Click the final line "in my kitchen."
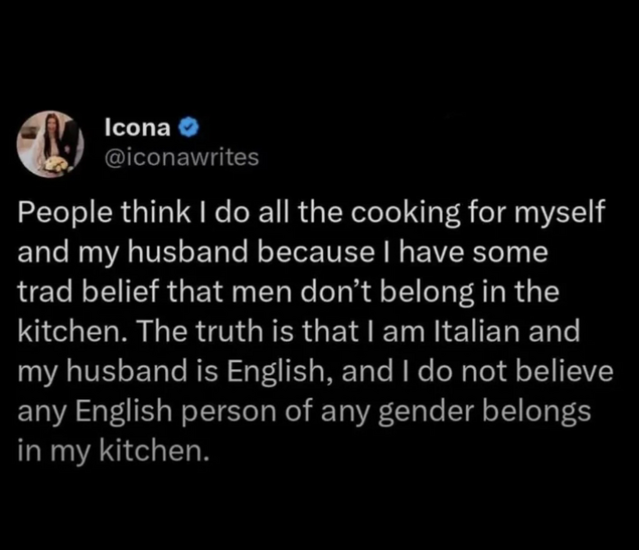The image size is (639, 550). [114, 449]
